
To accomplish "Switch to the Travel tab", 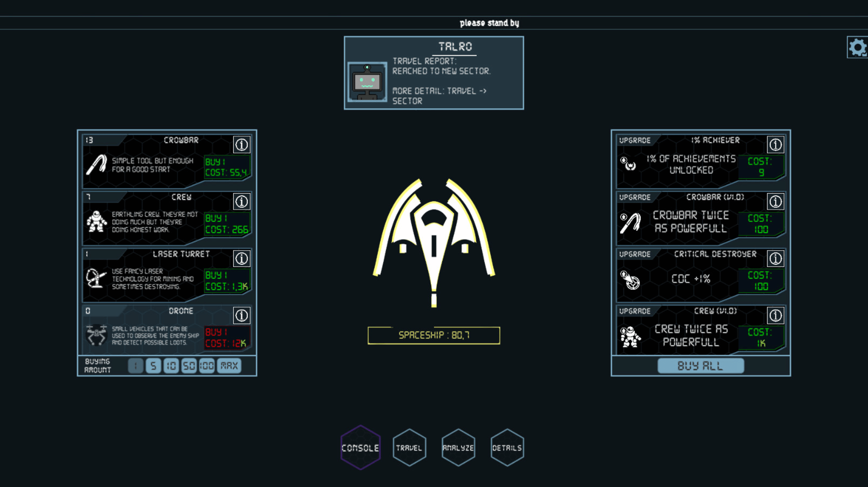I will 409,448.
